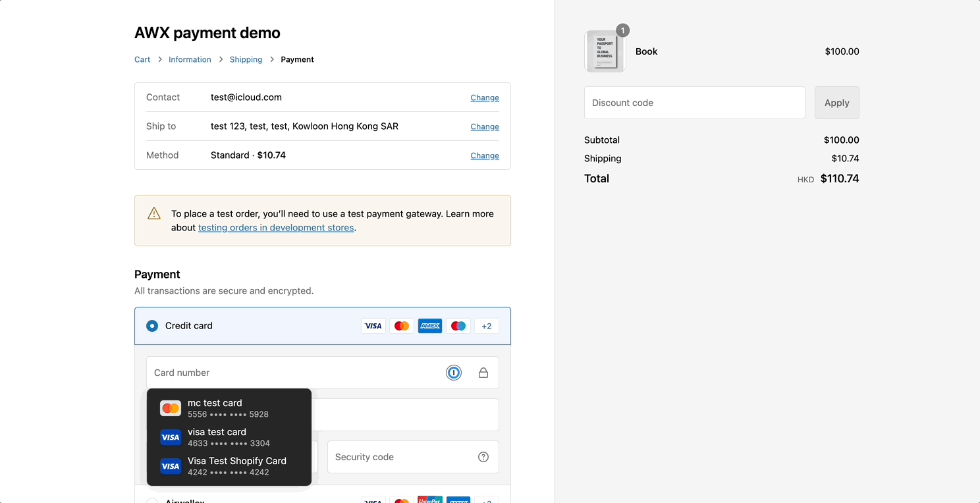Screen dimensions: 980x503
Task: Click the Apply discount button
Action: 836,103
